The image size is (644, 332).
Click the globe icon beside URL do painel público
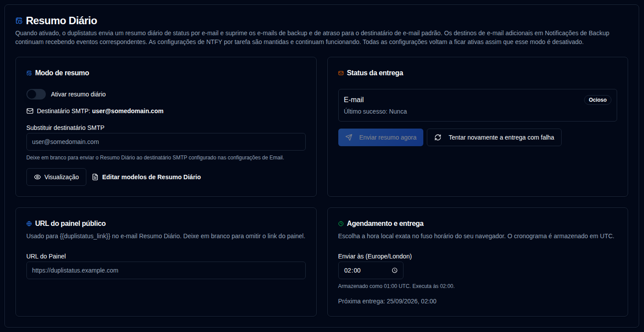pos(29,224)
